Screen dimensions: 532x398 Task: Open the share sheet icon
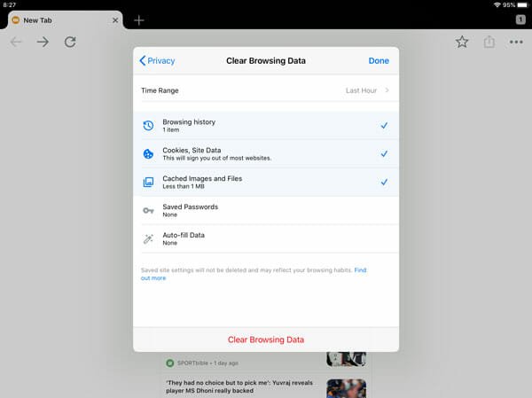(489, 42)
